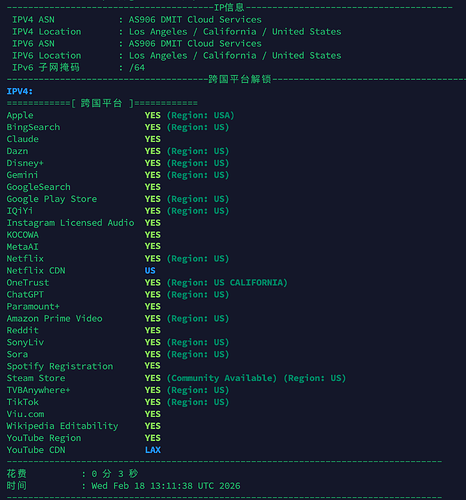466x500 pixels.
Task: Click the 'BingSearch' row label
Action: click(x=33, y=127)
